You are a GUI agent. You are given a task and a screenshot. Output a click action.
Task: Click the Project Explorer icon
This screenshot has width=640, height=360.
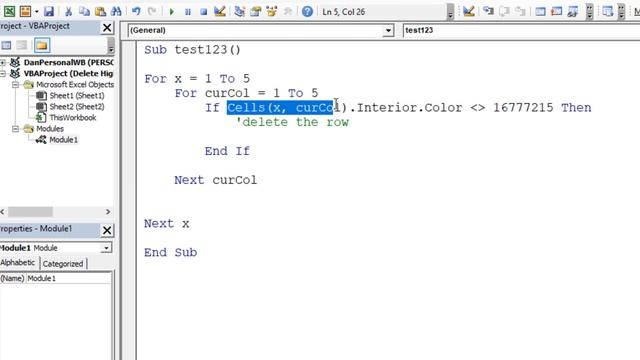click(240, 11)
